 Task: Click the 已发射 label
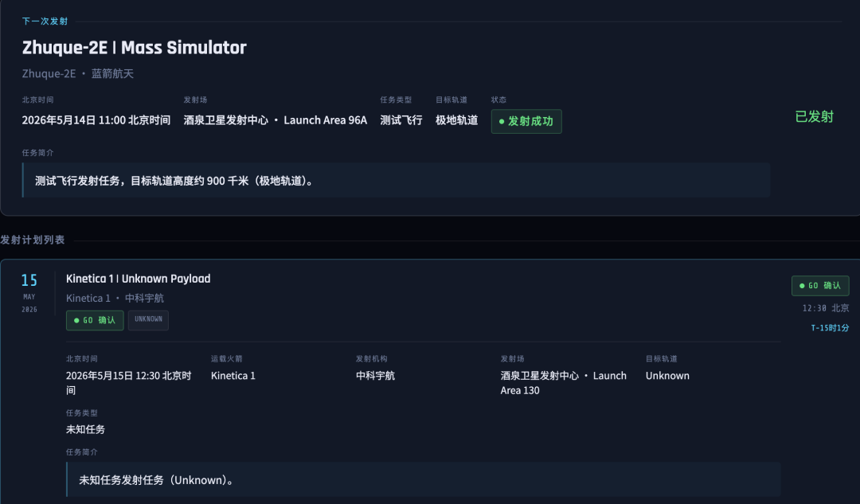click(x=814, y=117)
